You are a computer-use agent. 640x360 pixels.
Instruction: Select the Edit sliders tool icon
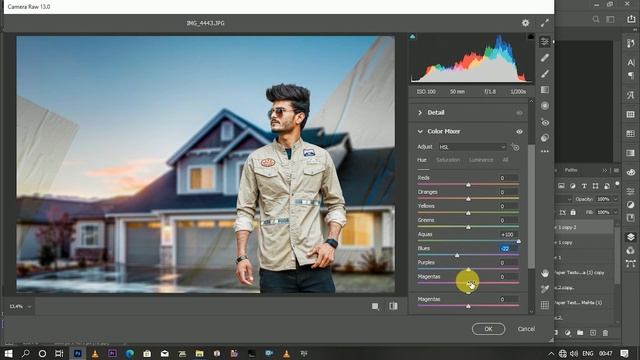[544, 42]
